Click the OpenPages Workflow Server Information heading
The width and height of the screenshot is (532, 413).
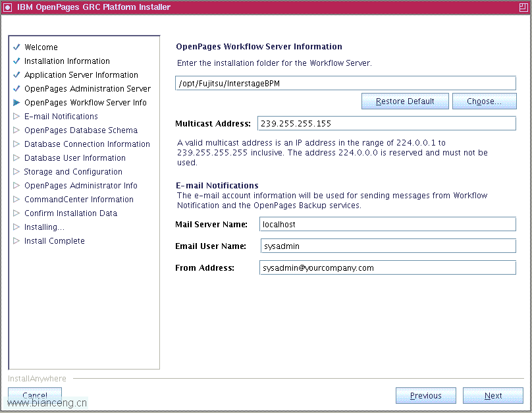tap(259, 47)
